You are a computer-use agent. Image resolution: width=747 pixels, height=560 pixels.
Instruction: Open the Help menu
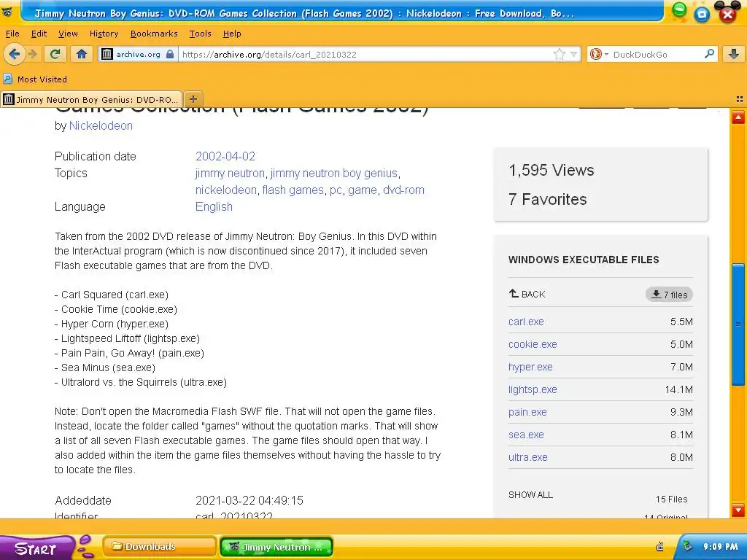(x=232, y=34)
